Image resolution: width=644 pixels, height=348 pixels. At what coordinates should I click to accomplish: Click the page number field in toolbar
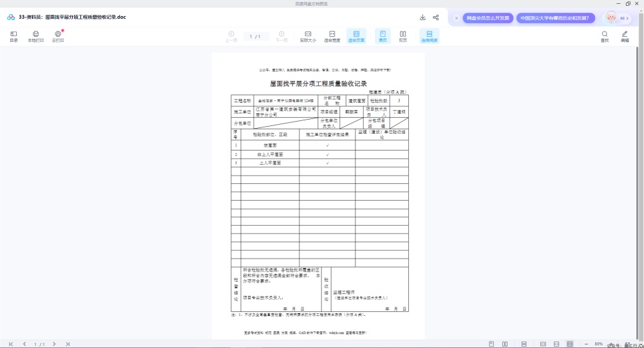(255, 37)
